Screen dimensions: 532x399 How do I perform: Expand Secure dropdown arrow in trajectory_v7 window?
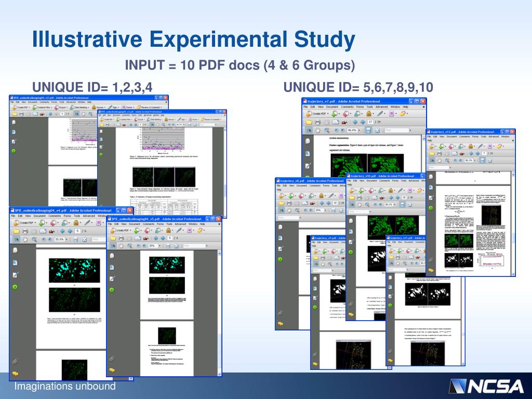click(373, 114)
